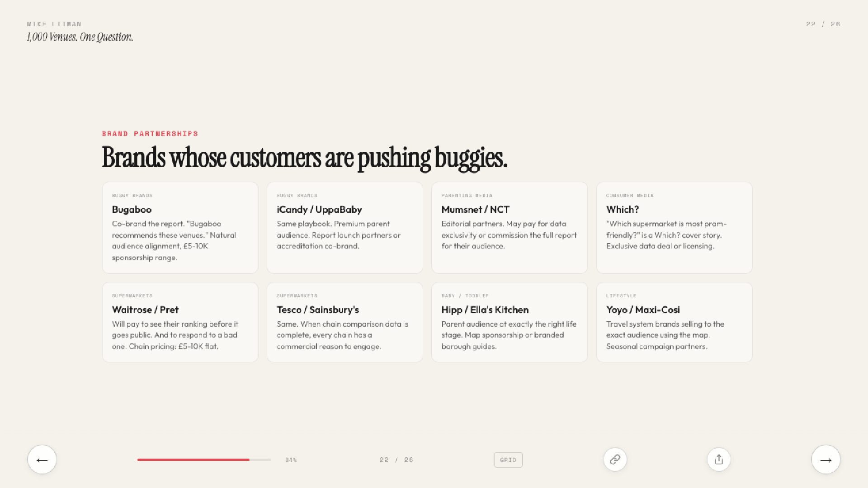
Task: Click the top-right 22 / 26 page counter
Action: (x=823, y=24)
